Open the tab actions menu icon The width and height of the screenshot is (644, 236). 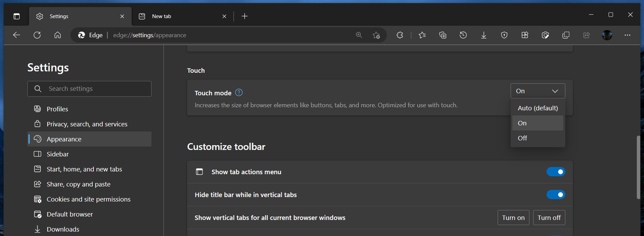pos(17,16)
